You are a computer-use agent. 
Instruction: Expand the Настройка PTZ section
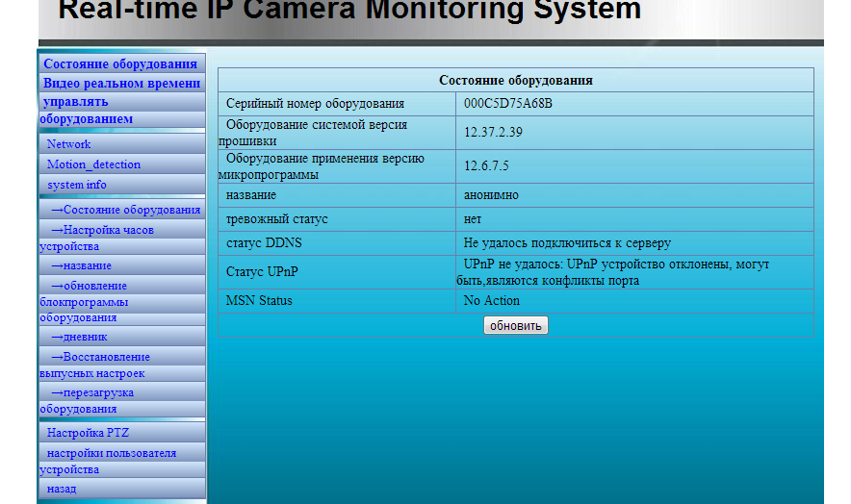pos(88,433)
